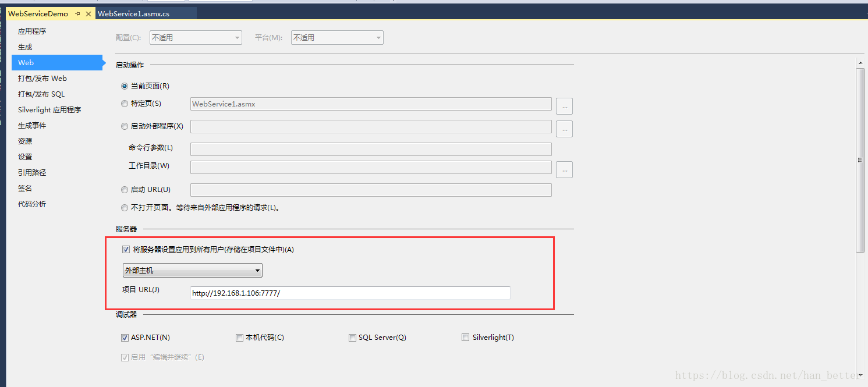Enable Silverlight debugger checkbox
868x387 pixels.
click(465, 338)
